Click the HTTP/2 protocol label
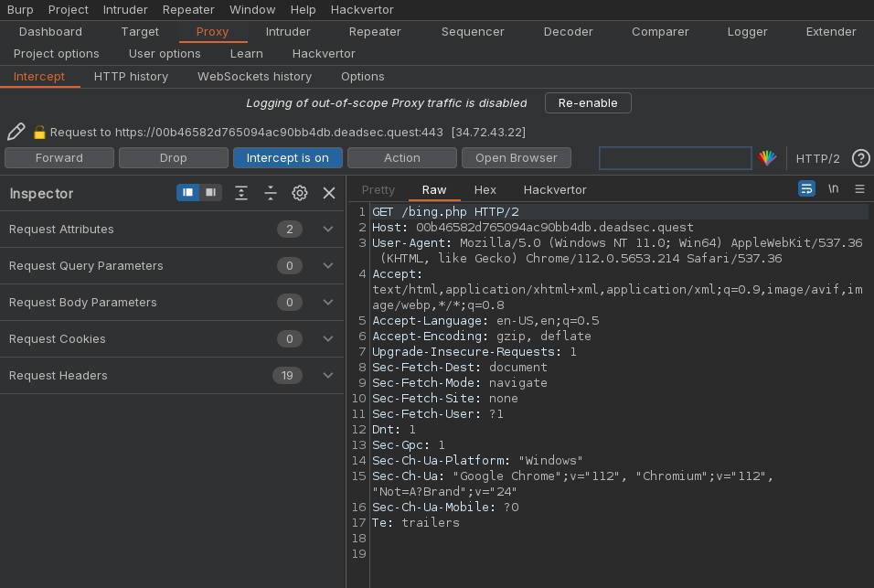The image size is (874, 588). coord(817,159)
